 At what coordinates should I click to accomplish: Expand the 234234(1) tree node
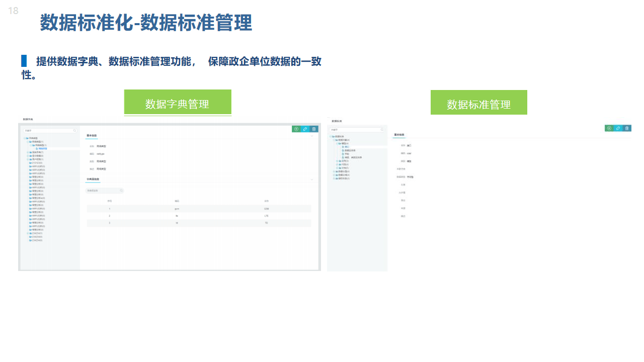click(x=28, y=233)
